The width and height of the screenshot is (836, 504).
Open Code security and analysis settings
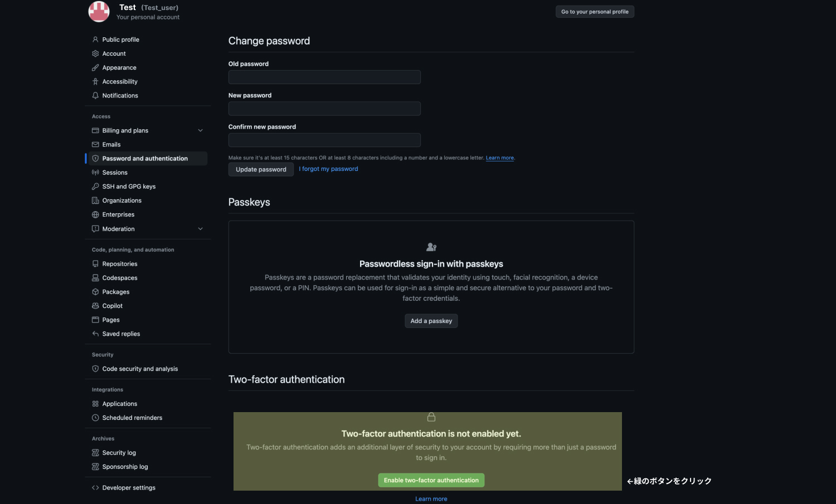point(140,368)
